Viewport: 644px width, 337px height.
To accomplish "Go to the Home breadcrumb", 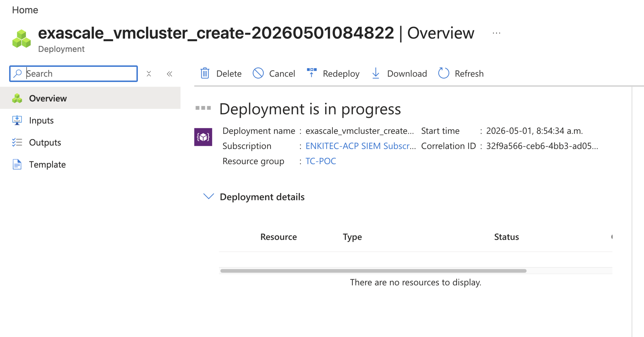I will (x=25, y=10).
